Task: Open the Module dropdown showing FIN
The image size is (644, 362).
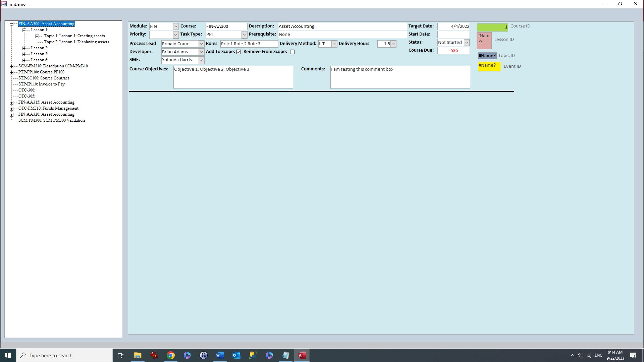Action: click(x=176, y=26)
